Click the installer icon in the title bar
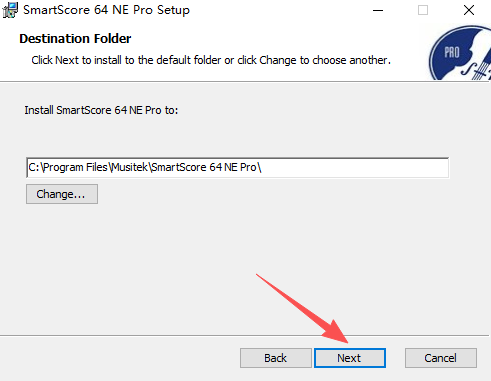Viewport: 491px width, 381px height. 10,10
